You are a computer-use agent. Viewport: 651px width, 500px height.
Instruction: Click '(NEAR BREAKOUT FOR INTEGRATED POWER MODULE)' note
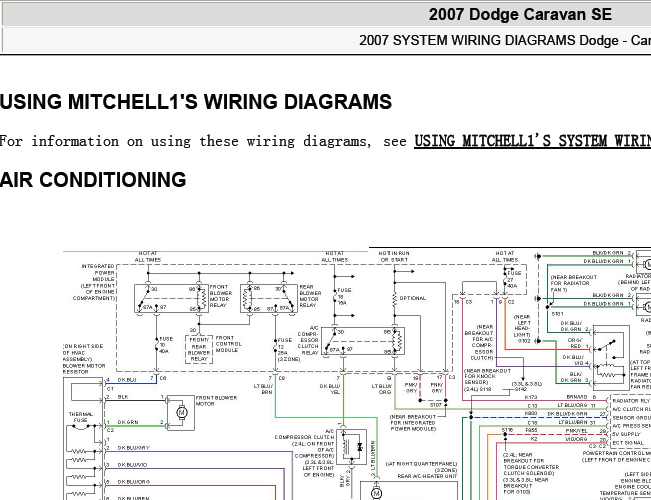click(413, 422)
